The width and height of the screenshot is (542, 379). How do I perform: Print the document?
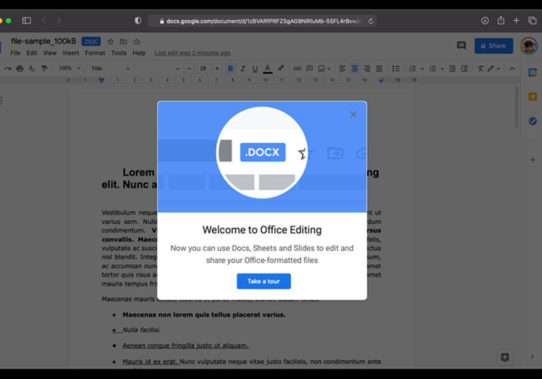point(20,68)
